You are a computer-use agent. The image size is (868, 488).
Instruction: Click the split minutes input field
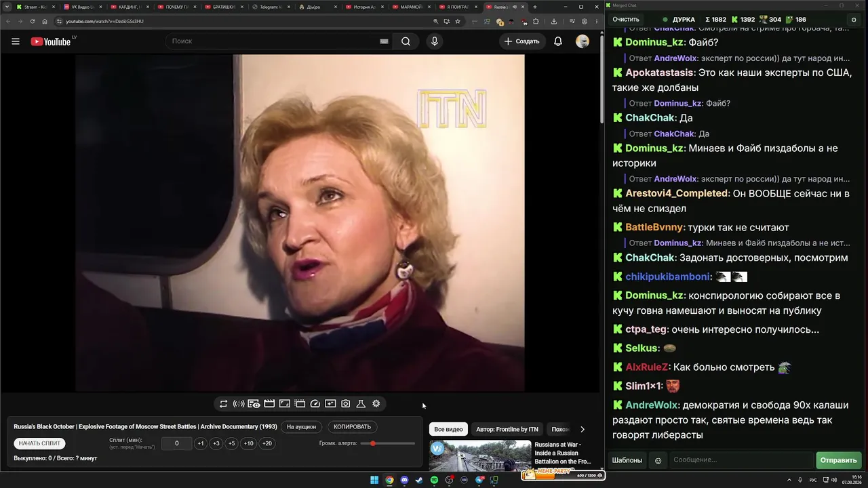(x=176, y=443)
